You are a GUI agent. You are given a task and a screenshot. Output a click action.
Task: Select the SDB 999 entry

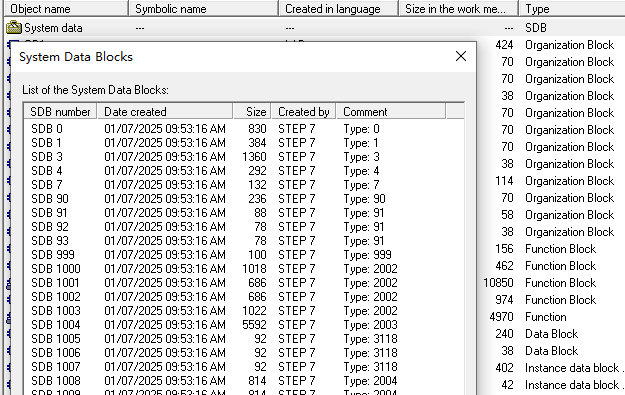click(243, 255)
